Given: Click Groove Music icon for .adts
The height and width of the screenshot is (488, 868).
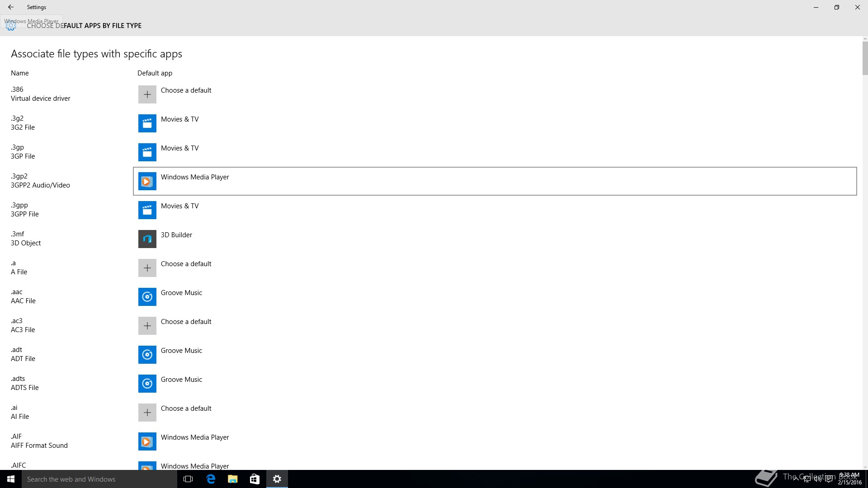Looking at the screenshot, I should pos(147,384).
